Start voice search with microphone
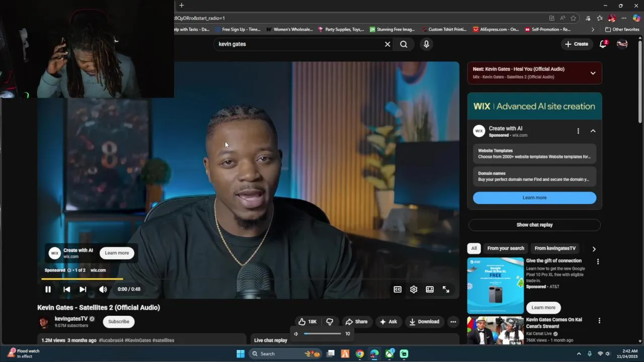The height and width of the screenshot is (362, 644). (x=426, y=44)
